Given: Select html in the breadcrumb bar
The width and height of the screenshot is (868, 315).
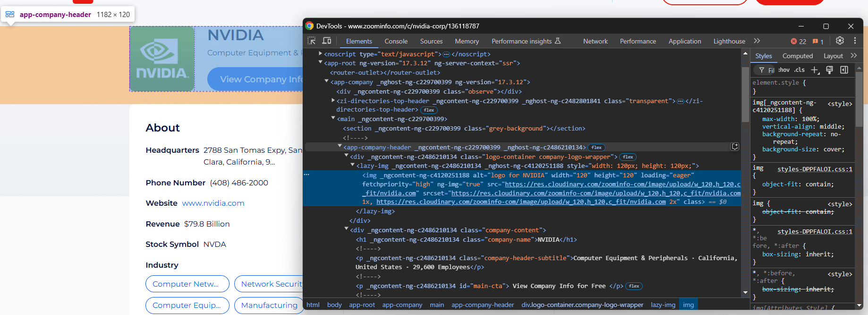Looking at the screenshot, I should (x=313, y=305).
